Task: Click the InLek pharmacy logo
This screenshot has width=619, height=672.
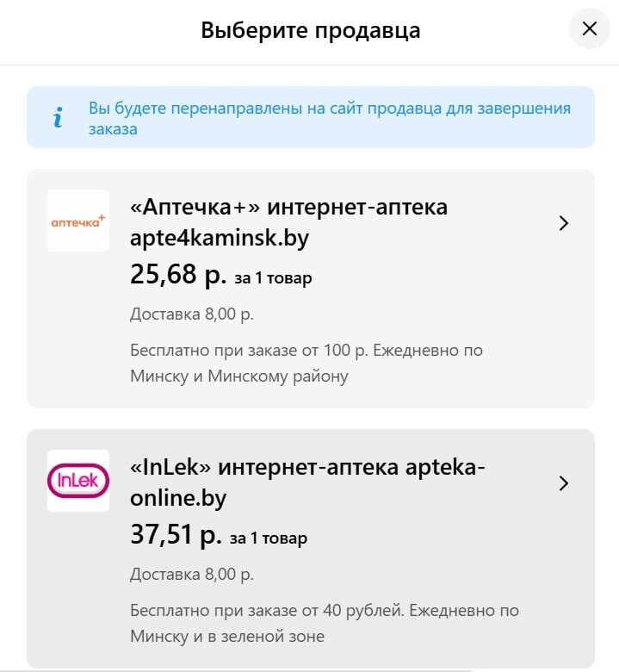Action: pos(78,481)
